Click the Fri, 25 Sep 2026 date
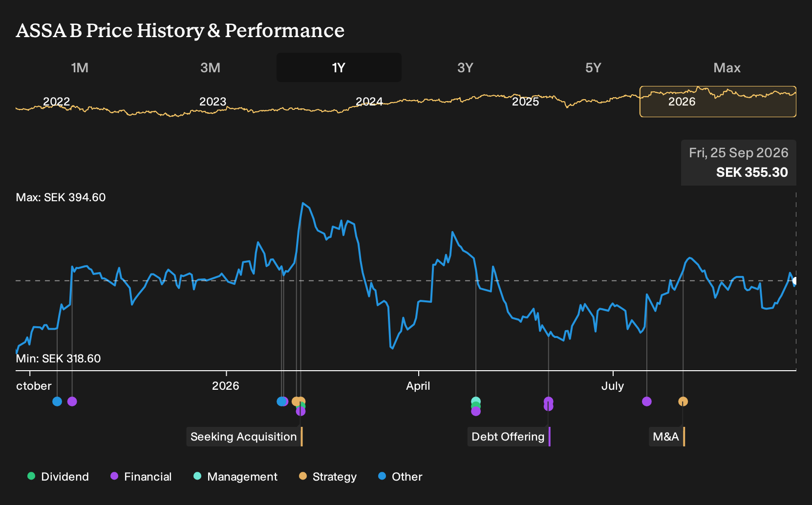The height and width of the screenshot is (505, 812). [739, 153]
